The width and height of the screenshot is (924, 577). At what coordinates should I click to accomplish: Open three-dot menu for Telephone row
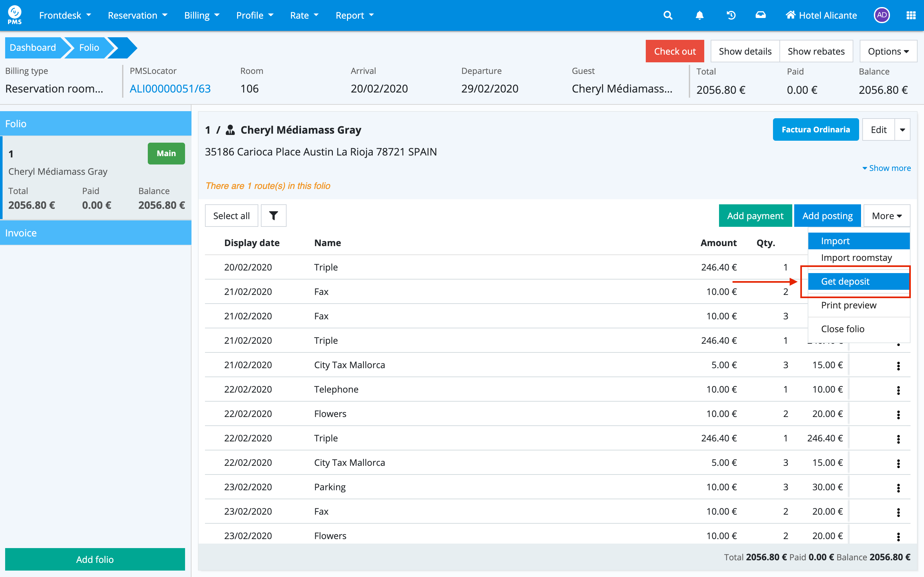tap(898, 390)
